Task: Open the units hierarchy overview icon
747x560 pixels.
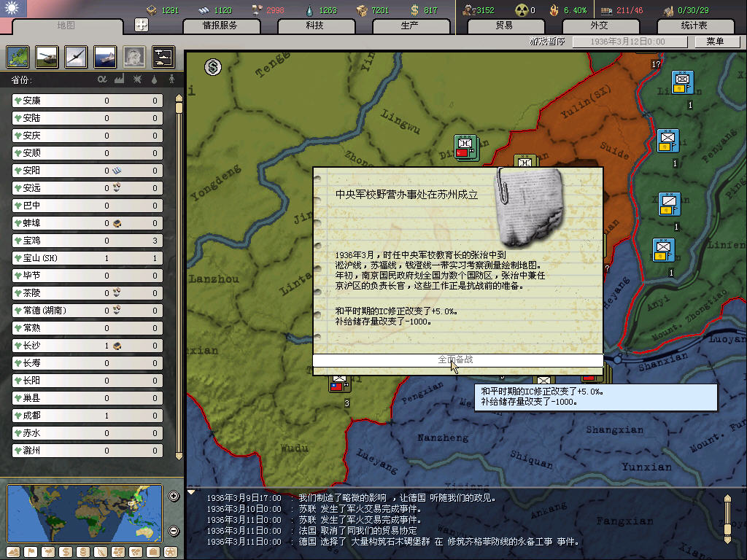Action: tap(163, 57)
